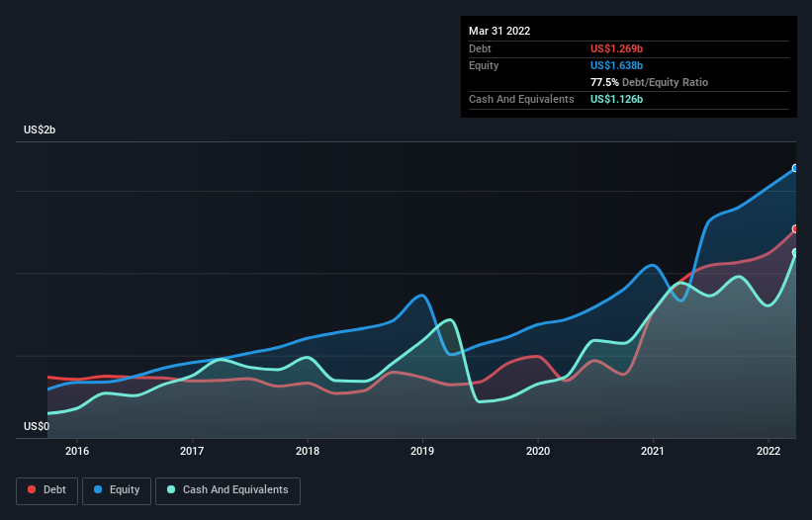Viewport: 812px width, 520px height.
Task: Select the 2022 x-axis label
Action: 768,451
